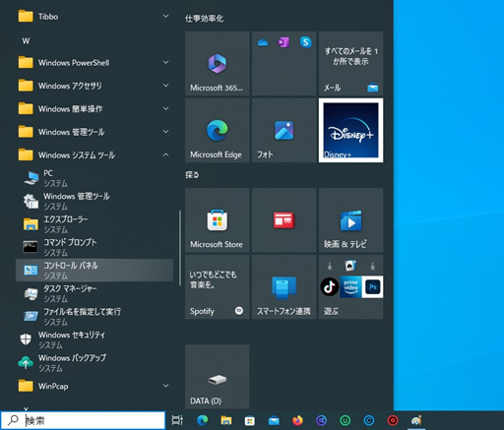
Task: Click the 仕事効率化 group title
Action: (x=204, y=19)
